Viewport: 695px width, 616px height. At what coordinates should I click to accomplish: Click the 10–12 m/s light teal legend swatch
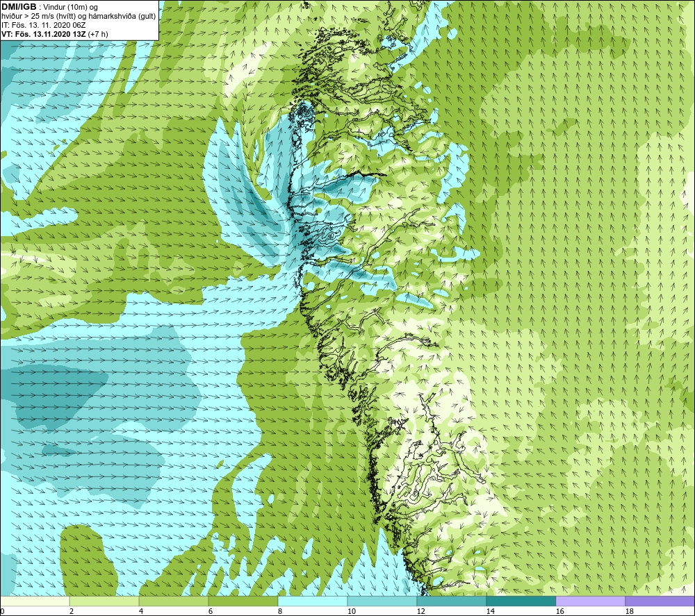pos(382,601)
